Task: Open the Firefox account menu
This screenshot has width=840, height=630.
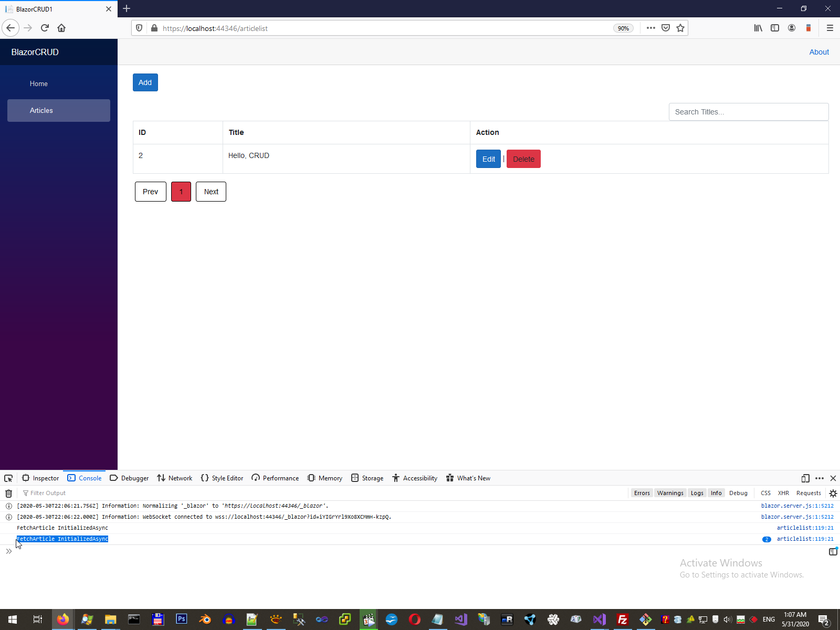Action: 792,28
